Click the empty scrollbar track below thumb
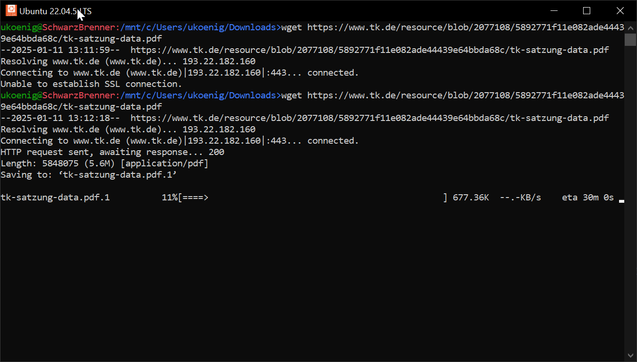The height and width of the screenshot is (362, 637). [x=630, y=198]
